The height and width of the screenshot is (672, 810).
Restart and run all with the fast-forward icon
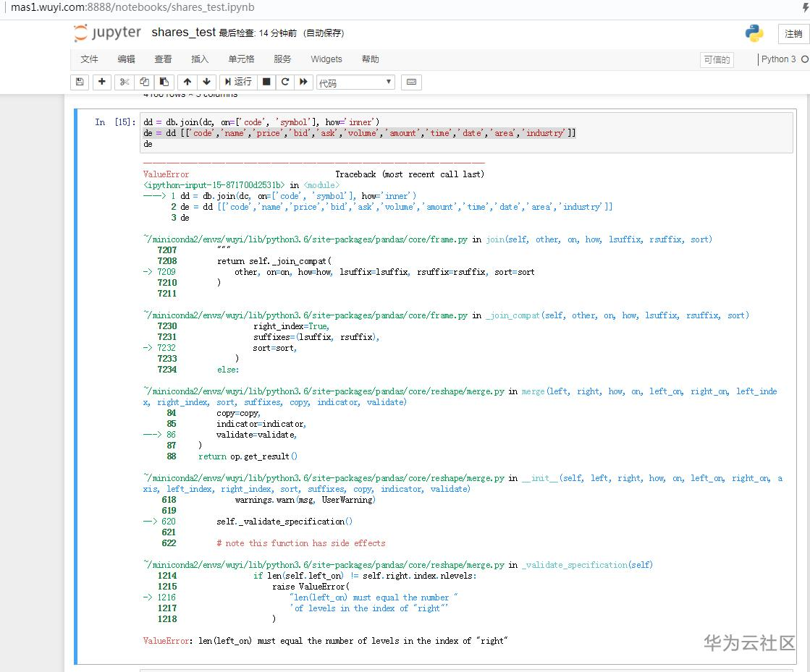[303, 82]
